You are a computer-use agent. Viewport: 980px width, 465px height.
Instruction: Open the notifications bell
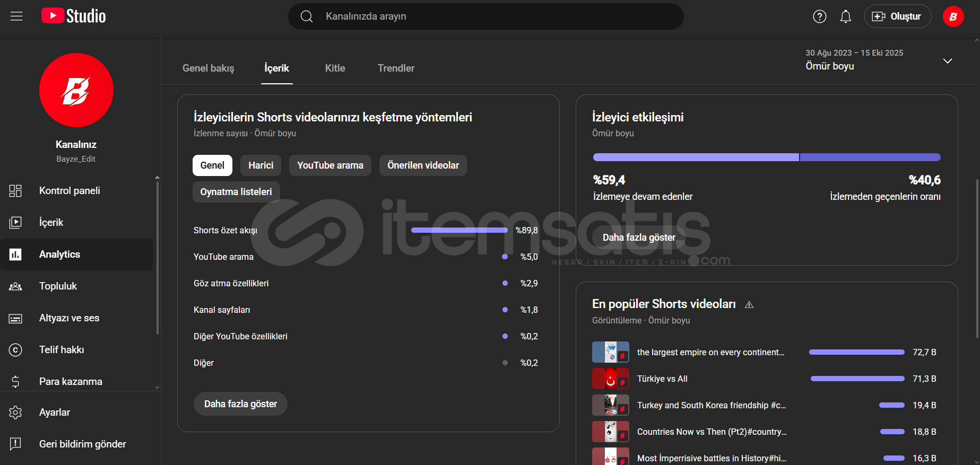pos(845,16)
